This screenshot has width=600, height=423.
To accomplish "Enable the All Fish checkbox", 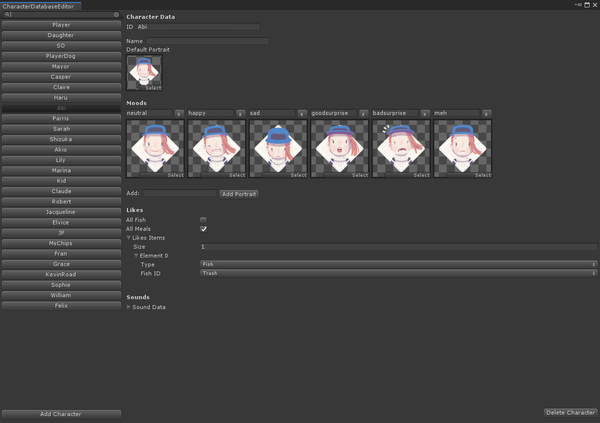I will point(204,220).
